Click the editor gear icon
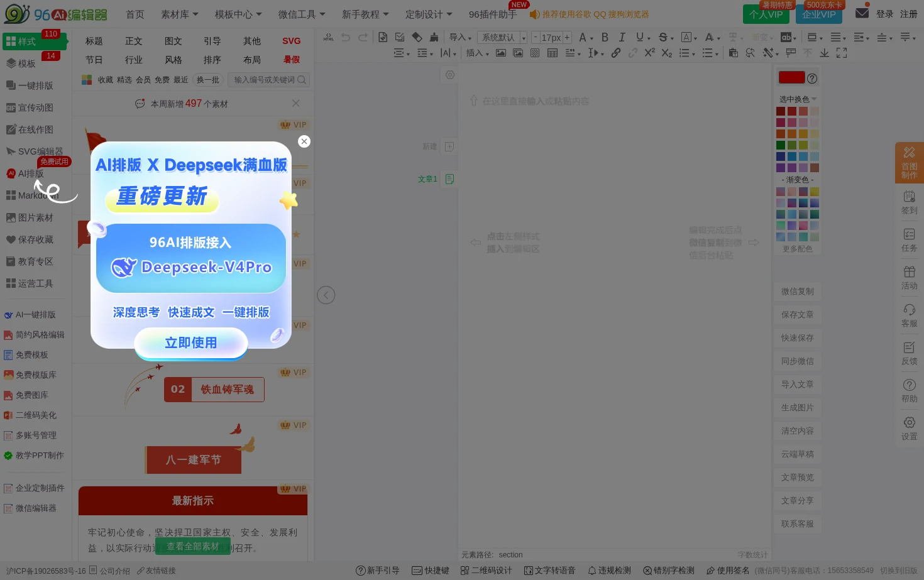The width and height of the screenshot is (924, 580). click(x=450, y=75)
